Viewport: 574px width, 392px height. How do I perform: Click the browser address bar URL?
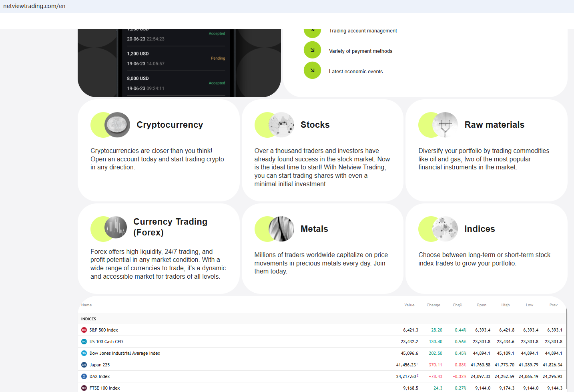(x=34, y=6)
